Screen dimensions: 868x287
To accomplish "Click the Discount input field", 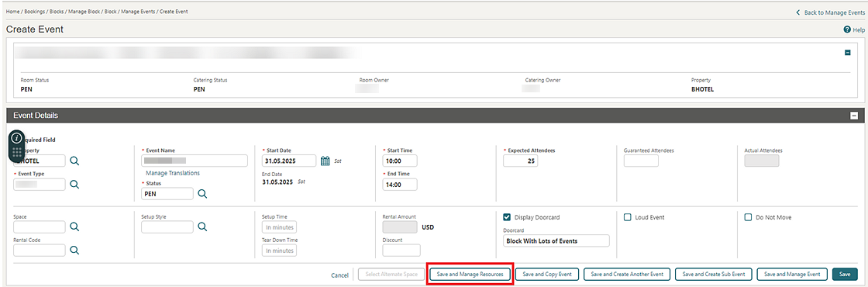I will pos(401,251).
